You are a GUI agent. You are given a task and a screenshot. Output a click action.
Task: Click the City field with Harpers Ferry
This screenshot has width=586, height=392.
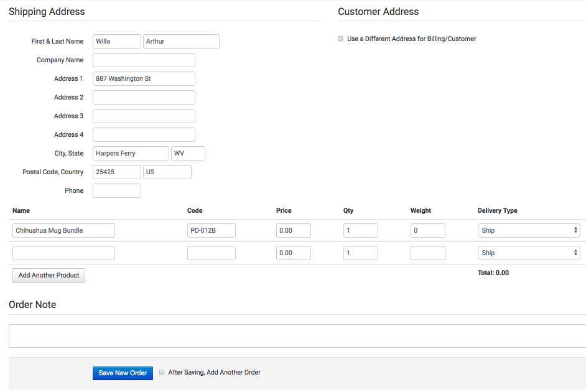click(131, 154)
